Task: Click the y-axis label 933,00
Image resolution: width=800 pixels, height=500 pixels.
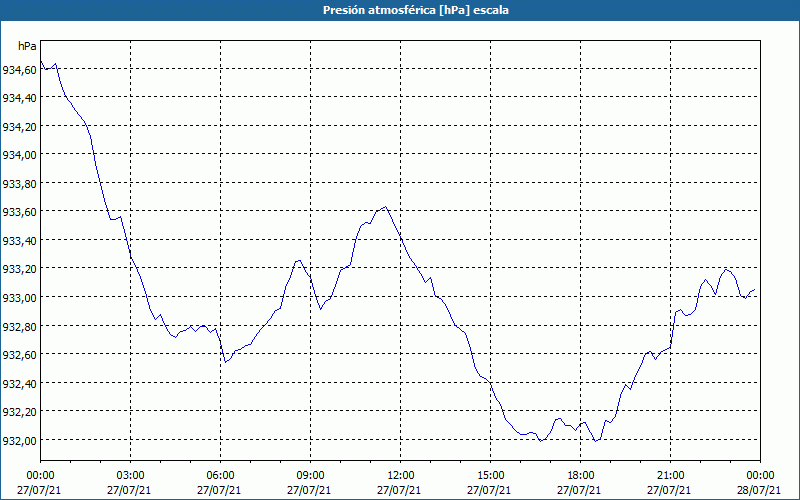Action: click(19, 297)
